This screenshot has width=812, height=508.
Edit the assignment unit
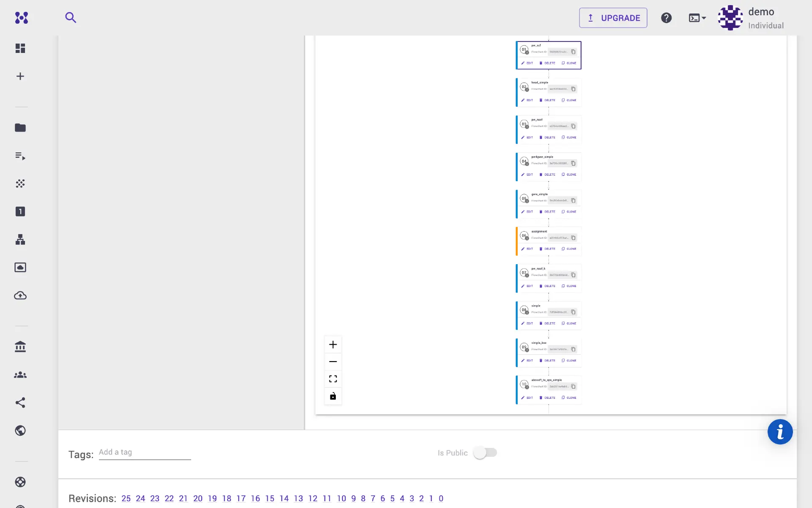[527, 249]
